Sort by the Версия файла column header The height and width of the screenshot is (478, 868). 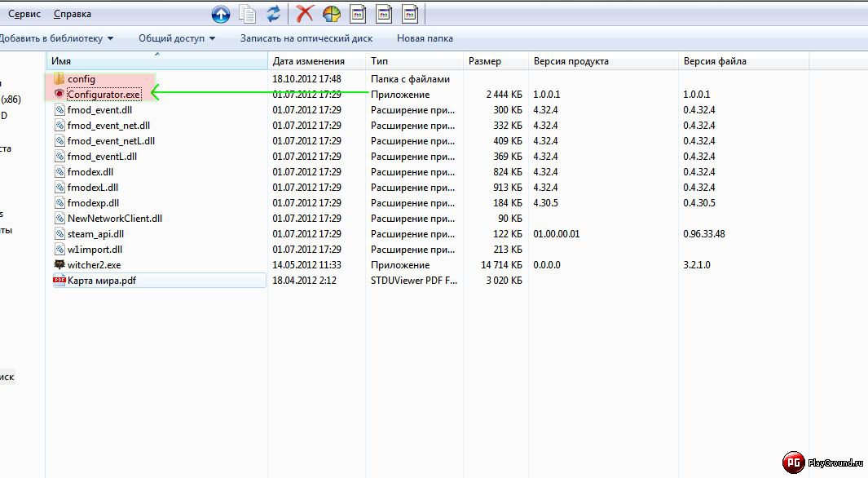743,61
